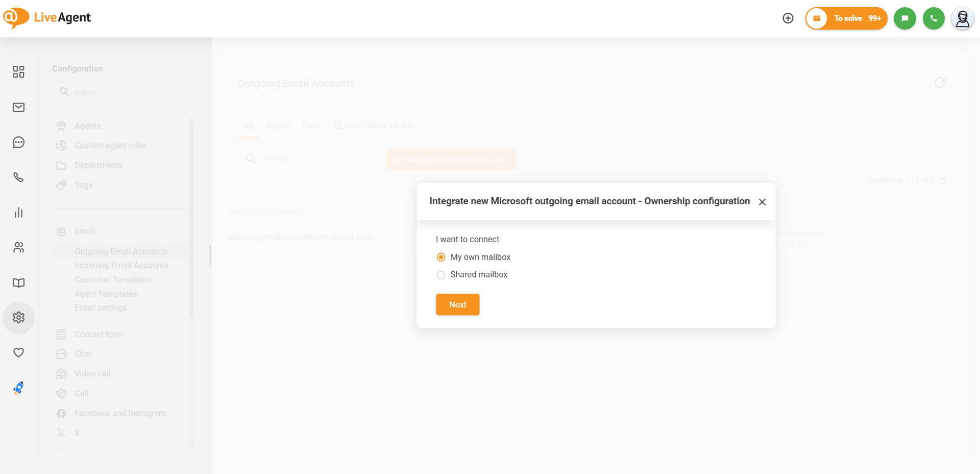
Task: Close the Ownership configuration dialog
Action: (x=762, y=202)
